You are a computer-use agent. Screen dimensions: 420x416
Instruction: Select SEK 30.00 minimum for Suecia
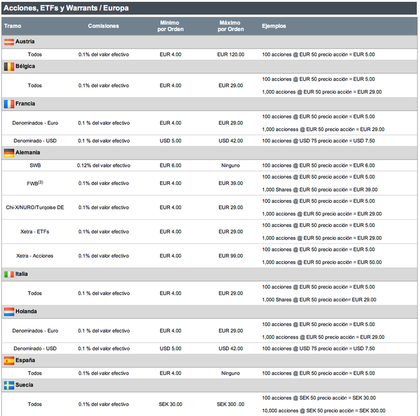pos(170,404)
